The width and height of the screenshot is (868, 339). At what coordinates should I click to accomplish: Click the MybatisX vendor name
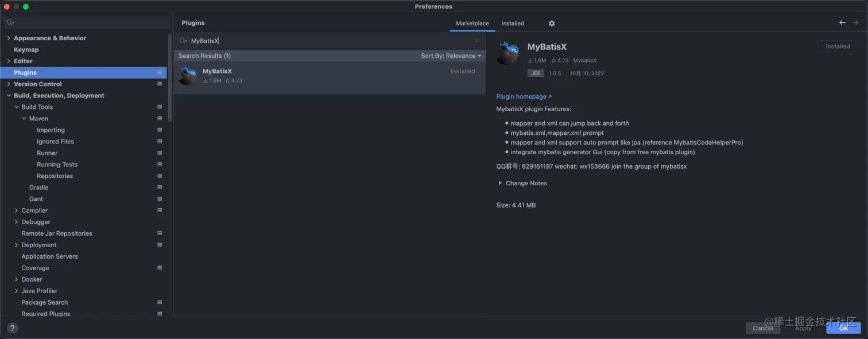point(584,60)
